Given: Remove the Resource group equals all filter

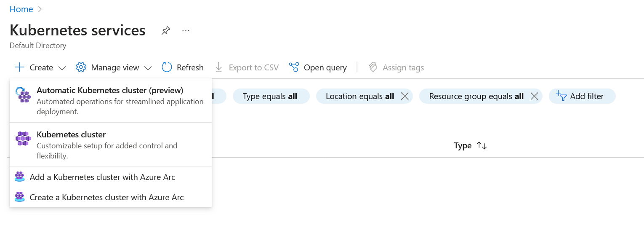Looking at the screenshot, I should click(x=534, y=96).
